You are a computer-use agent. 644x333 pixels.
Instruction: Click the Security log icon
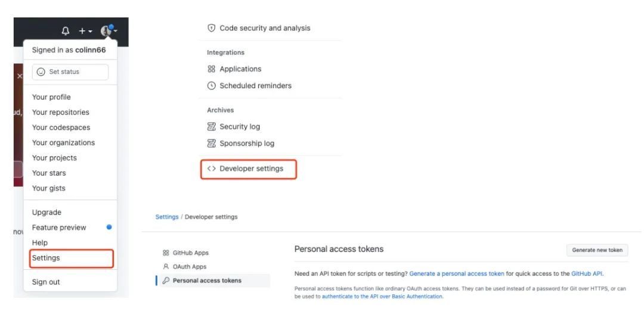211,126
